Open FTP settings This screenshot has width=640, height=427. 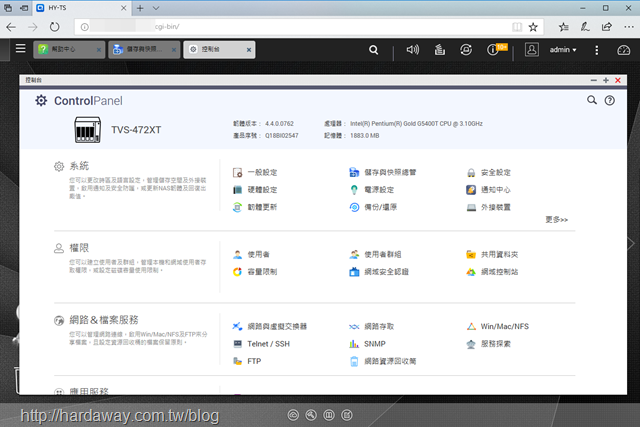[x=247, y=361]
